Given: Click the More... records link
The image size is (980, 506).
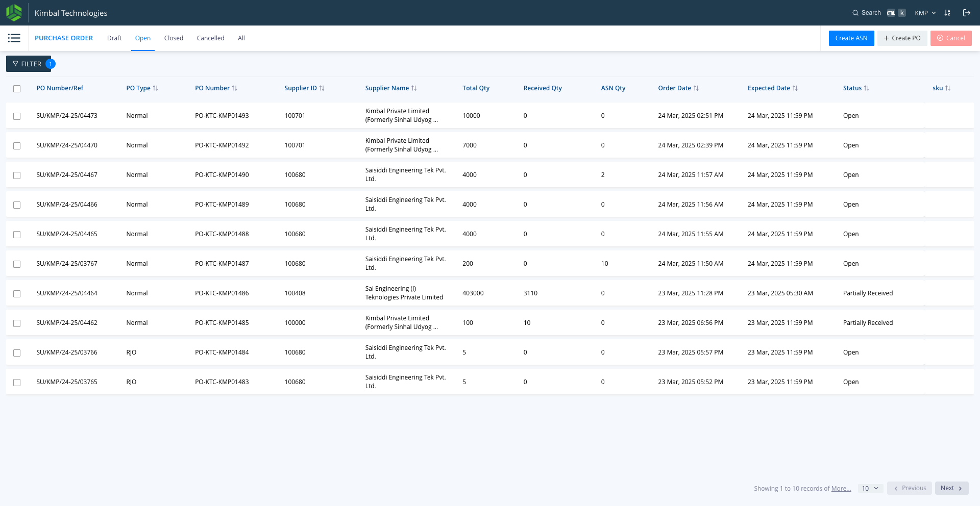Looking at the screenshot, I should pyautogui.click(x=841, y=489).
